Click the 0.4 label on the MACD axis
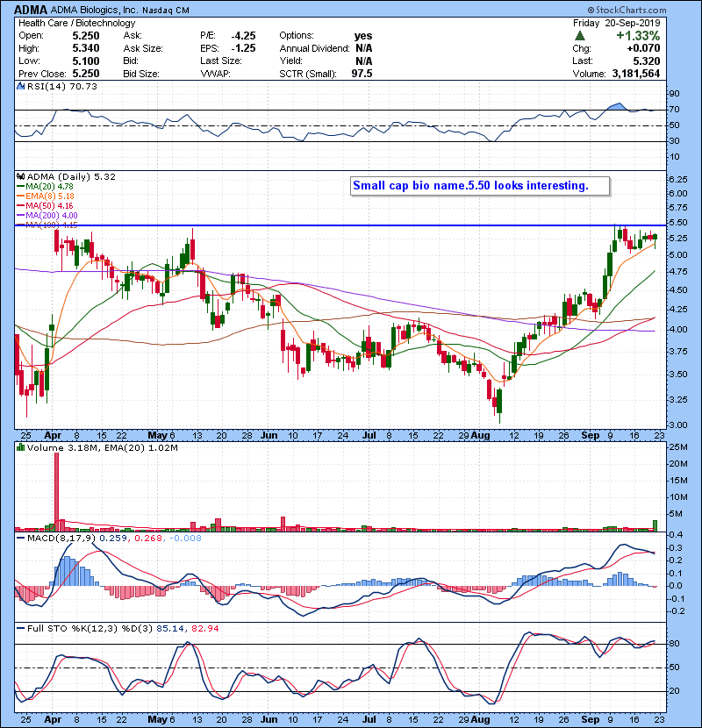702x728 pixels. [677, 534]
